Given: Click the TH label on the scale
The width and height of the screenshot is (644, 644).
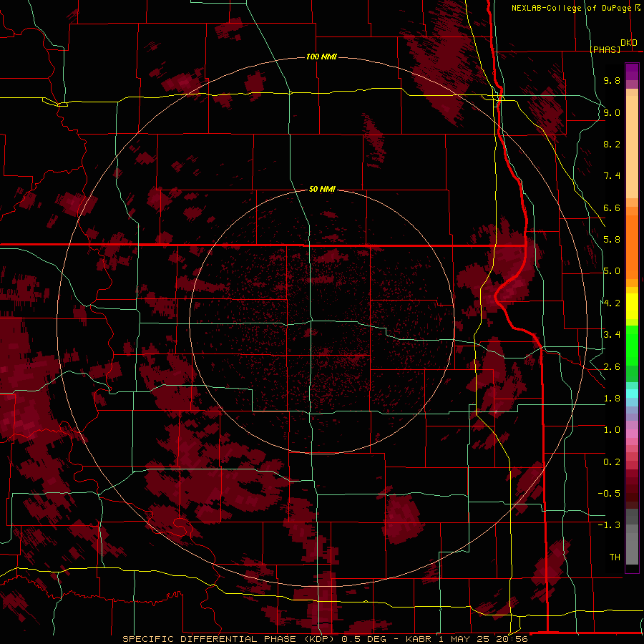Looking at the screenshot, I should click(x=615, y=557).
